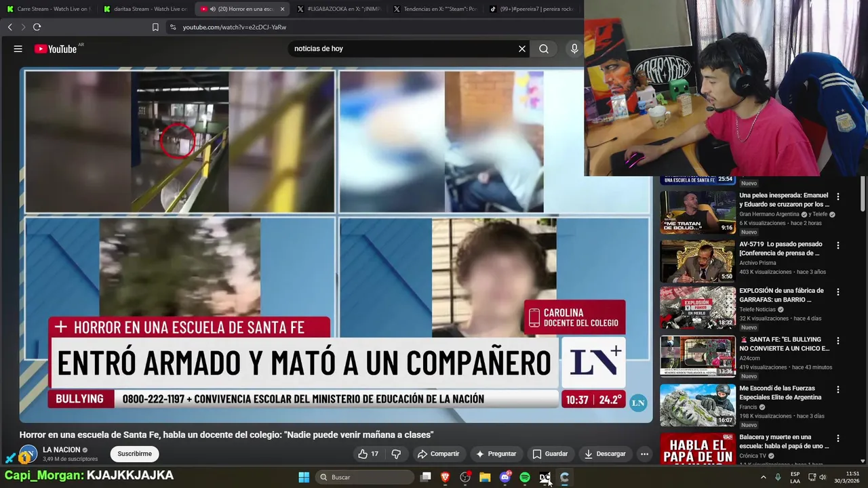Go to the YouTube home logo

(x=56, y=49)
